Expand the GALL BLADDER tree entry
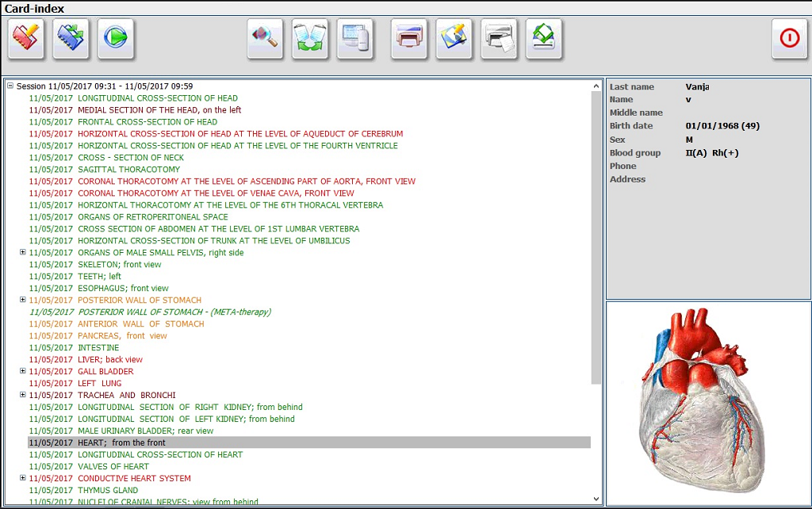Image resolution: width=812 pixels, height=509 pixels. pos(23,371)
